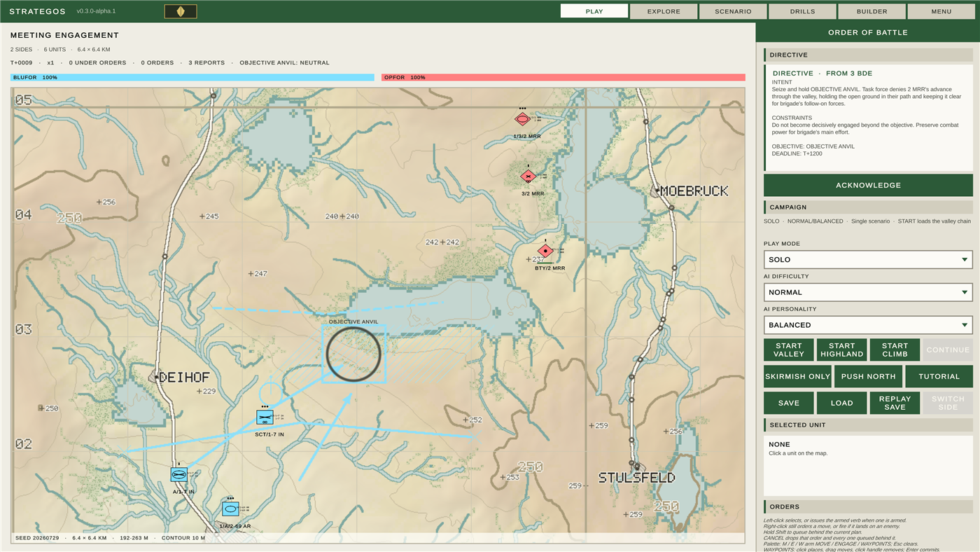Switch to the Drills tab
980x552 pixels.
(802, 11)
